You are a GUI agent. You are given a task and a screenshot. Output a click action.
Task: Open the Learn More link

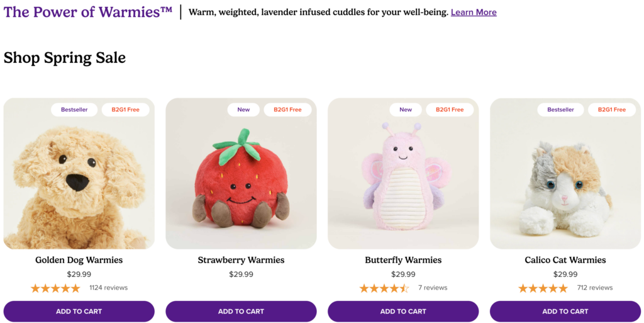474,13
